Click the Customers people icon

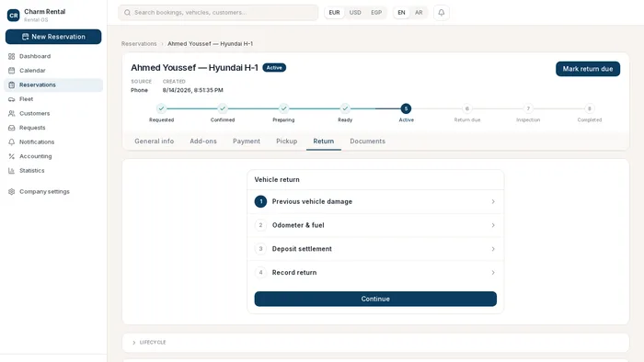[11, 114]
